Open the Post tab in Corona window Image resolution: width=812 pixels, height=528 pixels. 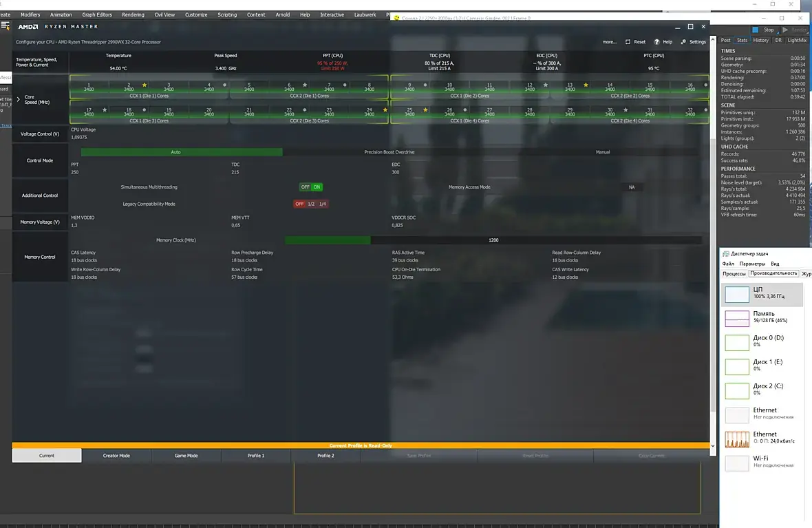click(726, 41)
